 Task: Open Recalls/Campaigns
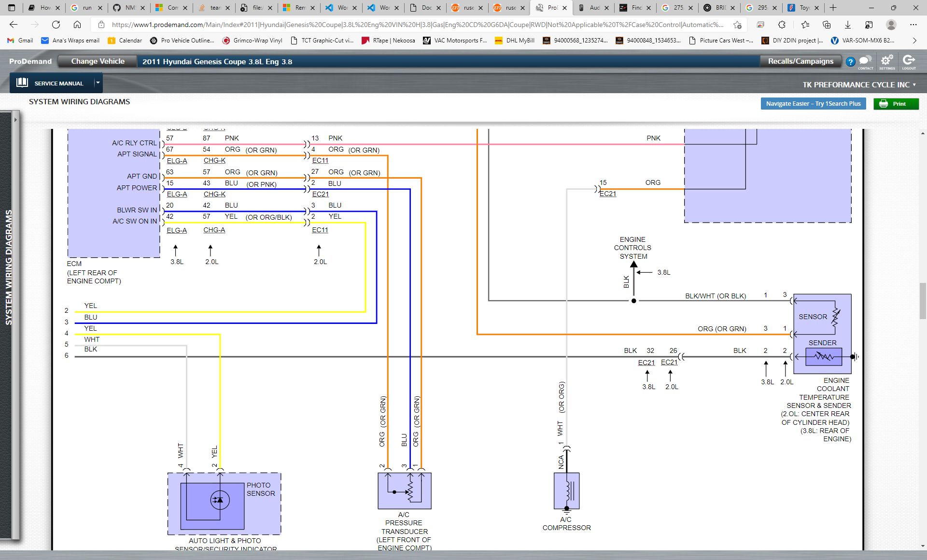tap(801, 61)
